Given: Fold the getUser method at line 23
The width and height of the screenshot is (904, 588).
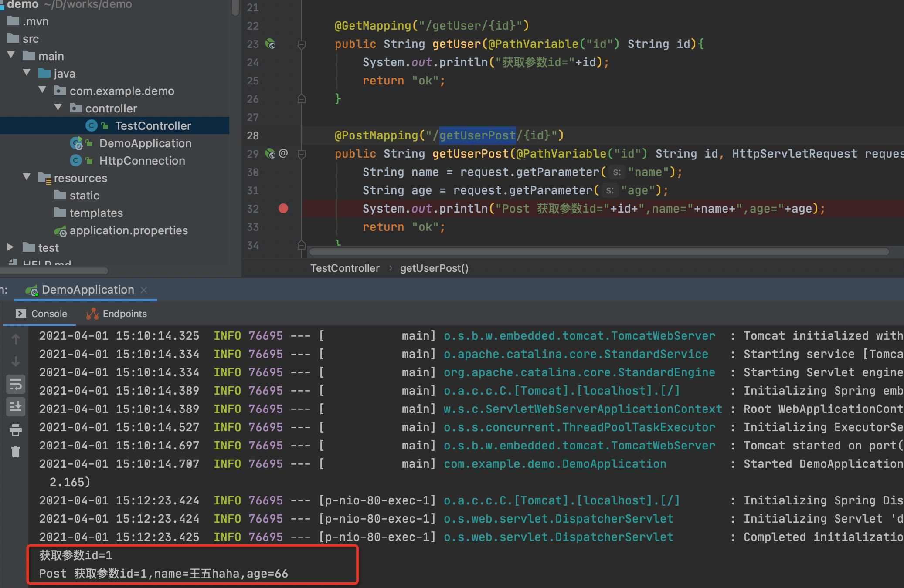Looking at the screenshot, I should point(301,44).
